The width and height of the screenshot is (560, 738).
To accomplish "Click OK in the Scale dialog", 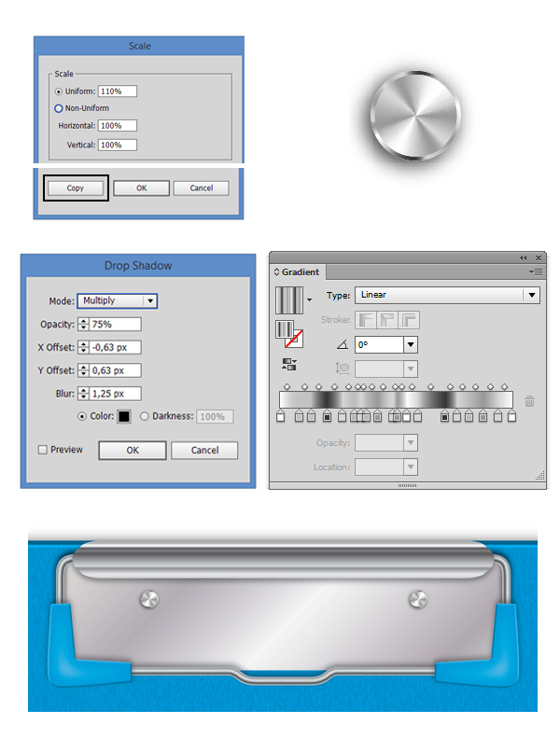I will click(x=141, y=188).
